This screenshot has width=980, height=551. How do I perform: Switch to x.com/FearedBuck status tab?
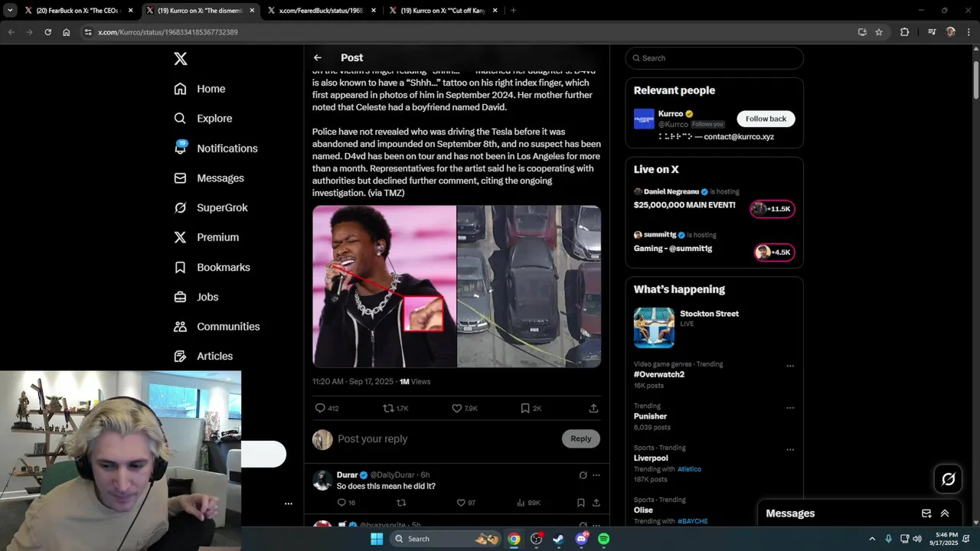pos(320,11)
